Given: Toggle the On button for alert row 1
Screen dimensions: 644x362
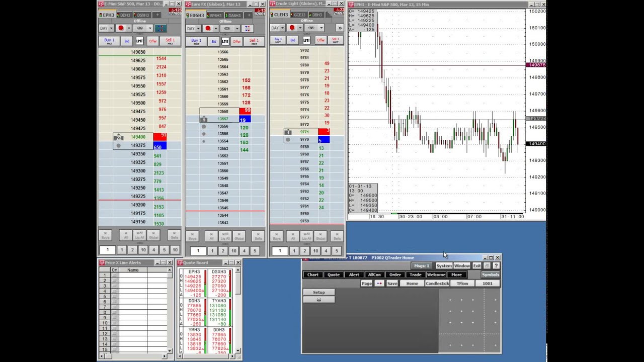Looking at the screenshot, I should (x=114, y=275).
